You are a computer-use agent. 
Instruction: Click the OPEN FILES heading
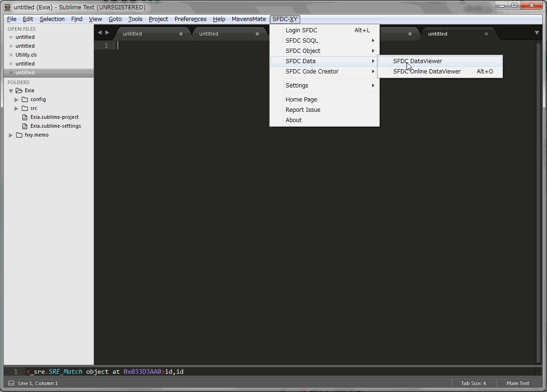coord(22,29)
